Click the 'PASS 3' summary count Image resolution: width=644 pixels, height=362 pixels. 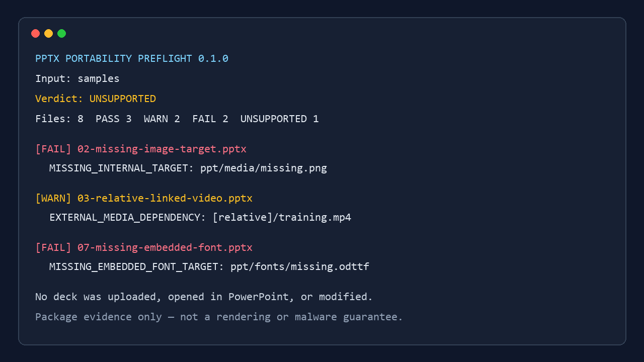114,119
